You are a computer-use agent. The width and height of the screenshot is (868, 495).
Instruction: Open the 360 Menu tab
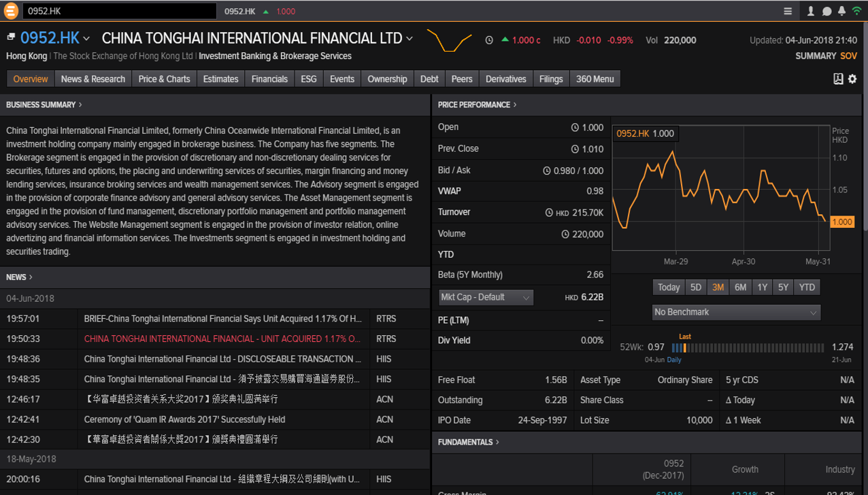(595, 79)
